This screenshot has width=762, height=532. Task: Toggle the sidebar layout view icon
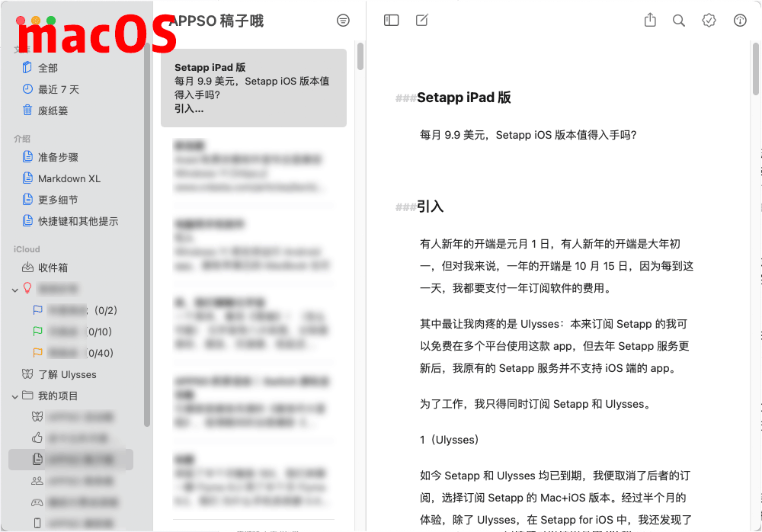(x=391, y=20)
